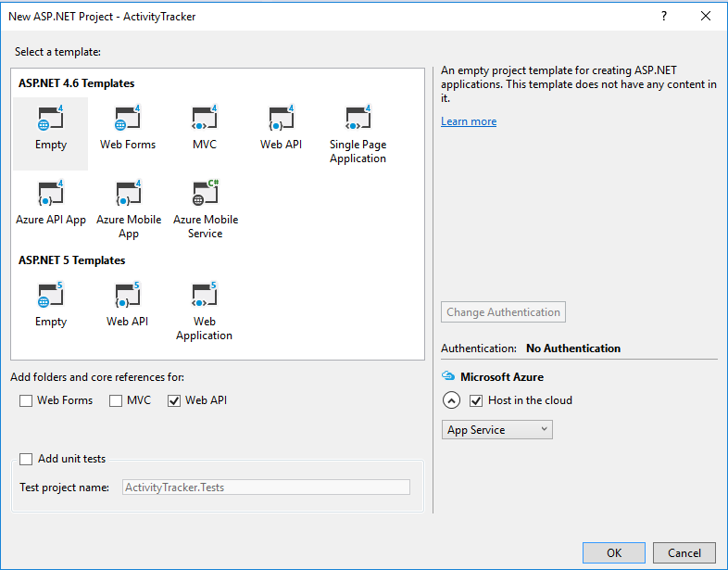Open dialog help via the question mark
The height and width of the screenshot is (570, 728).
[664, 17]
